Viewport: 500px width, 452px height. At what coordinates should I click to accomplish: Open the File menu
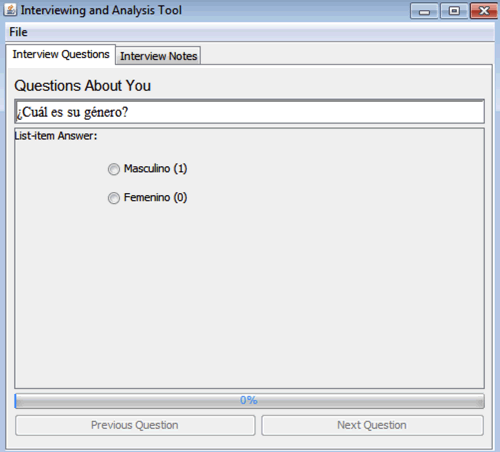click(x=18, y=32)
